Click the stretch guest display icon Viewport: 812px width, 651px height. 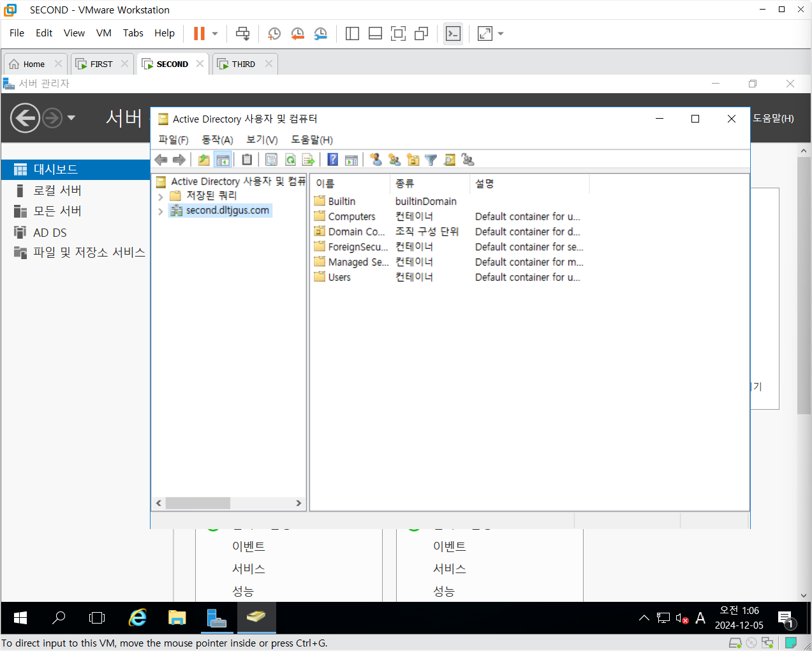tap(485, 33)
